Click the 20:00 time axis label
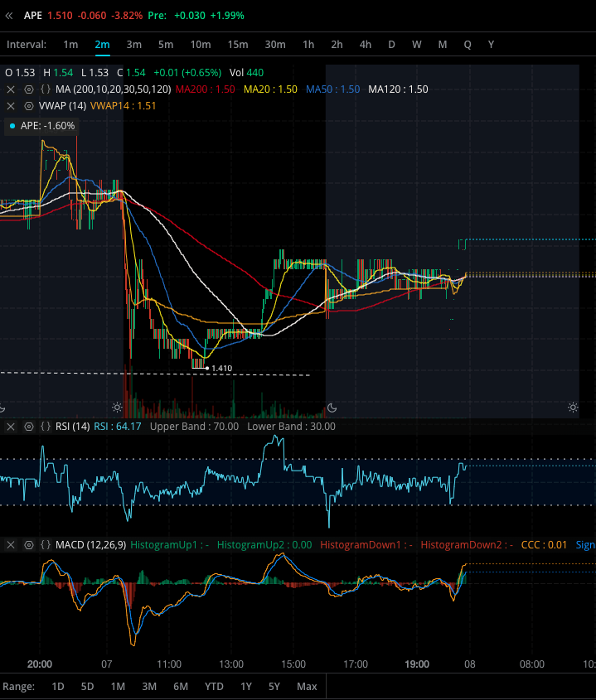 tap(39, 664)
